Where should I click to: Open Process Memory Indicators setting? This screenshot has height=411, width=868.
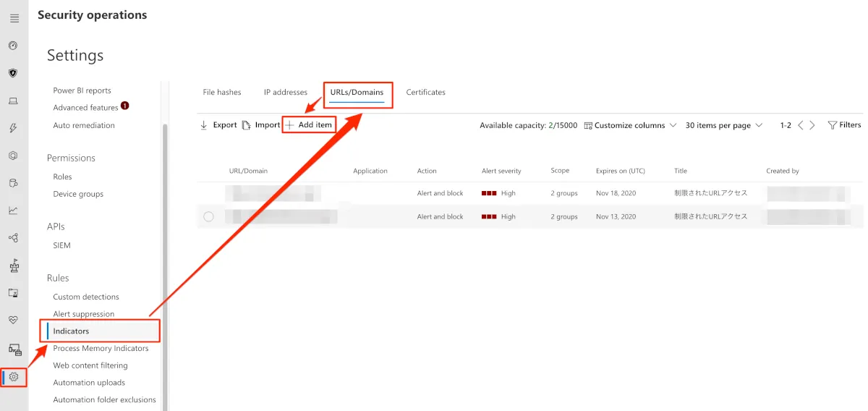(101, 348)
